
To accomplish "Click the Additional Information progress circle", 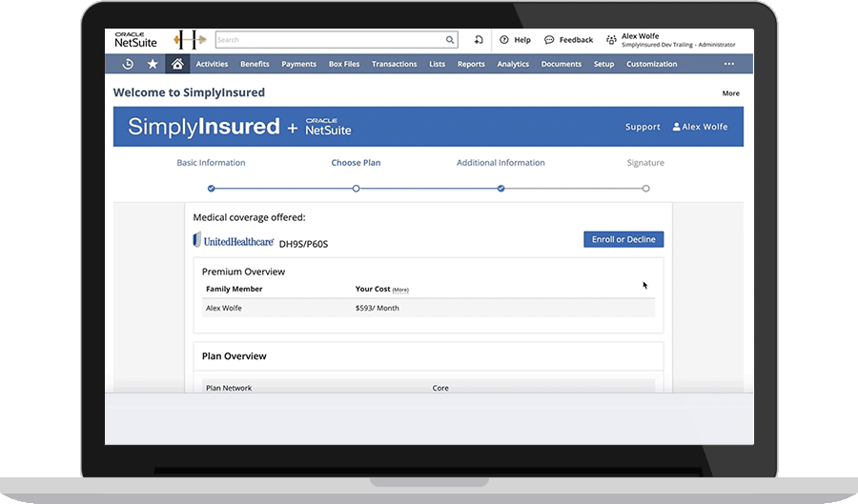I will [x=500, y=189].
